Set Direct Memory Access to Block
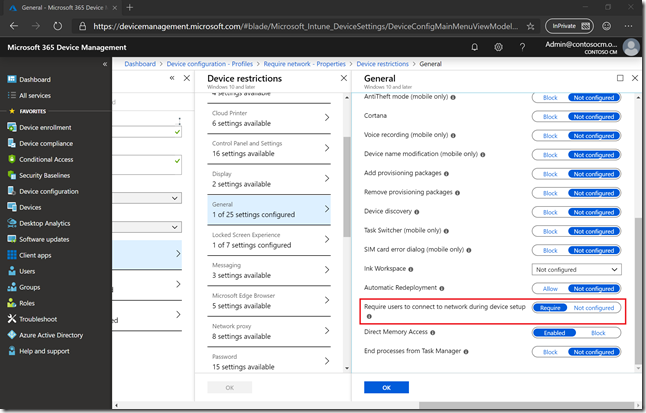646x413 pixels. 598,333
